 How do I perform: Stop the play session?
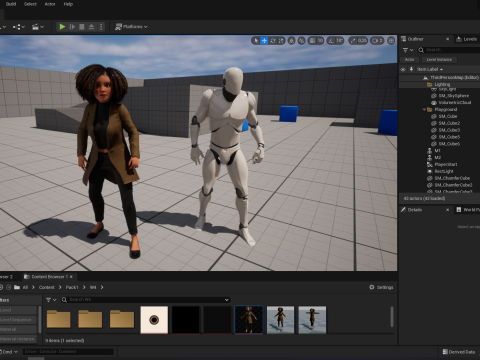(82, 27)
